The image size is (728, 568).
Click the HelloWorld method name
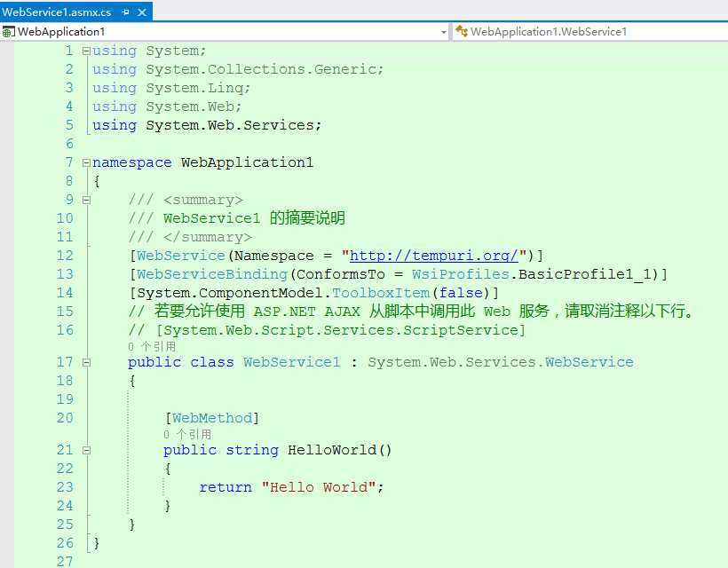click(x=332, y=450)
